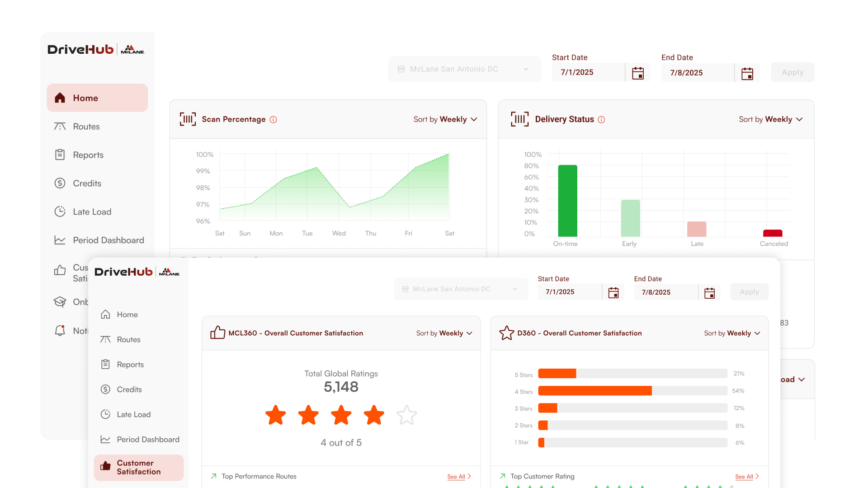Expand Sort by Weekly in Scan Percentage
Viewport: 868px width, 488px height.
click(445, 119)
